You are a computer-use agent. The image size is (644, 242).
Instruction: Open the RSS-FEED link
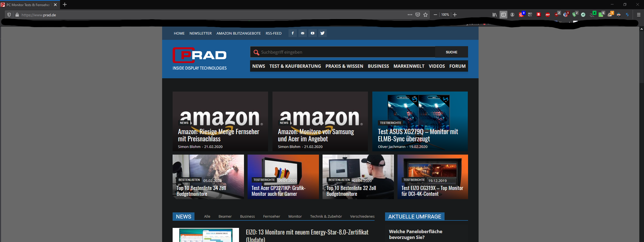[x=274, y=33]
